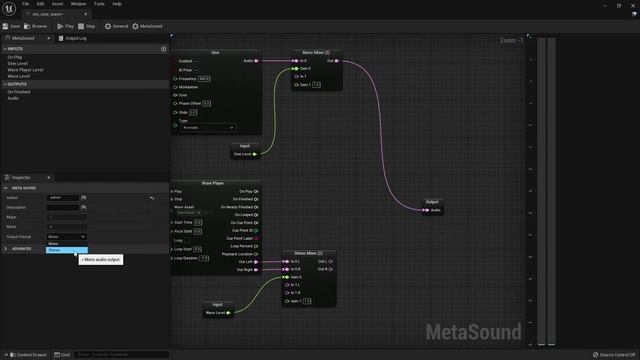Collapse the Inputs section
The height and width of the screenshot is (360, 640).
pyautogui.click(x=4, y=49)
